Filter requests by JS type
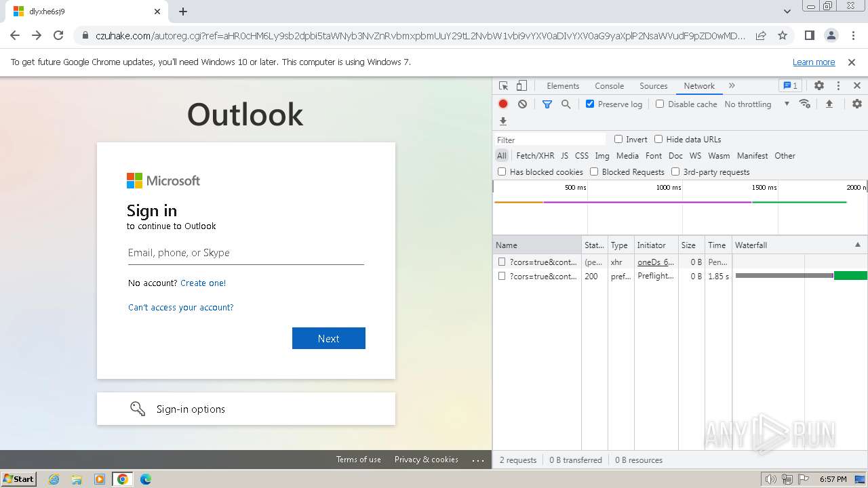 564,155
